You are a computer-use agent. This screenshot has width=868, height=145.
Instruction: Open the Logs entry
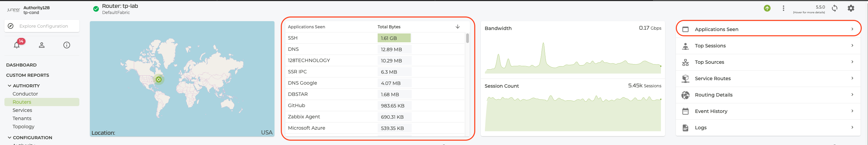point(768,128)
